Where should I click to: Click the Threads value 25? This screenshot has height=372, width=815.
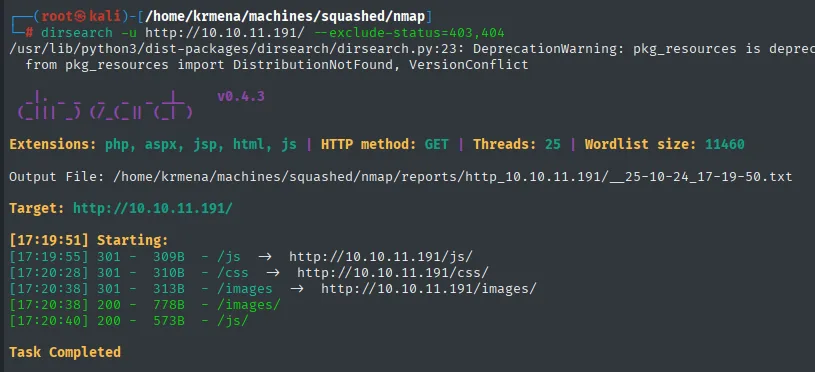(x=553, y=144)
